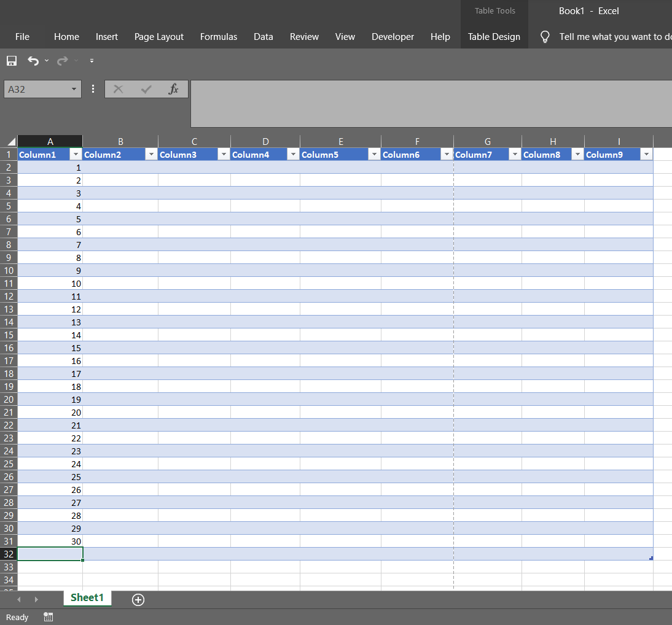Open the Name Box dropdown arrow
The image size is (672, 625).
(74, 89)
